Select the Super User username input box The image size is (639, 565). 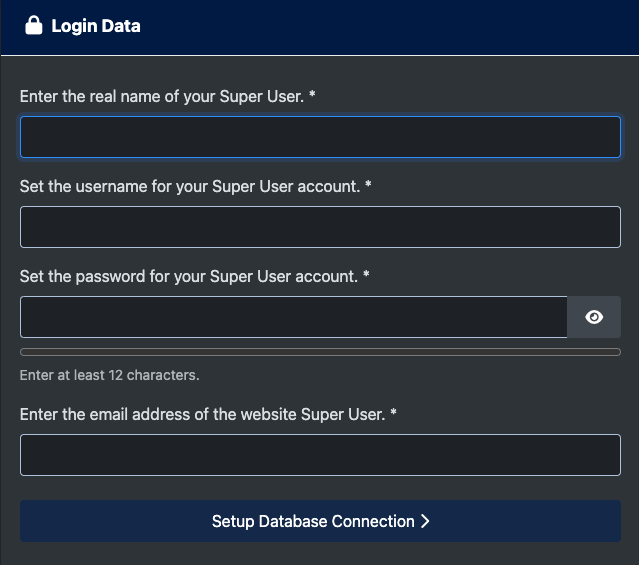(x=320, y=227)
